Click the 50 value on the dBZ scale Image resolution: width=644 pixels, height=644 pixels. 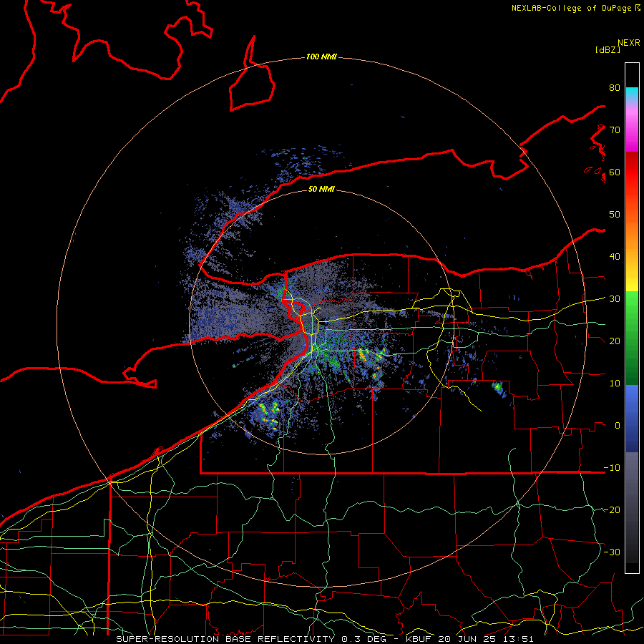(x=615, y=215)
